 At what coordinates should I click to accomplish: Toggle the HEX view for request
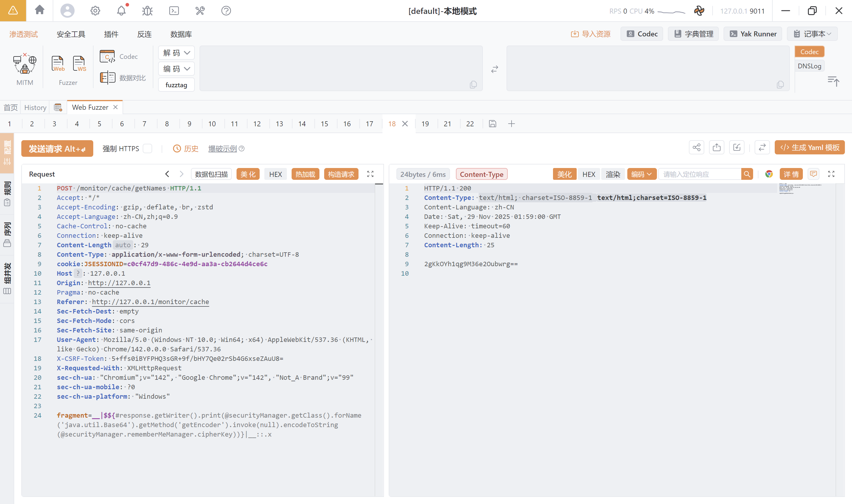[x=275, y=174]
